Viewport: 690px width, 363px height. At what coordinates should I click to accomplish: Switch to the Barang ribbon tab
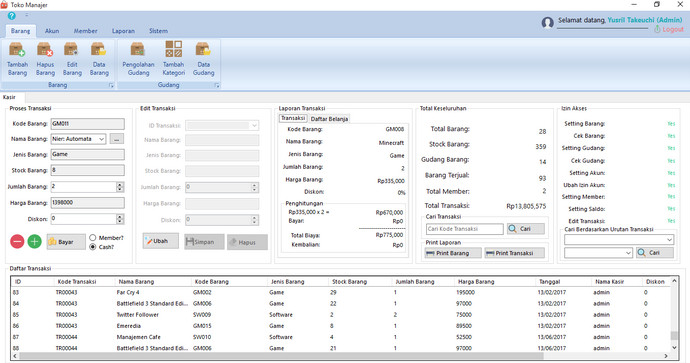(x=20, y=31)
